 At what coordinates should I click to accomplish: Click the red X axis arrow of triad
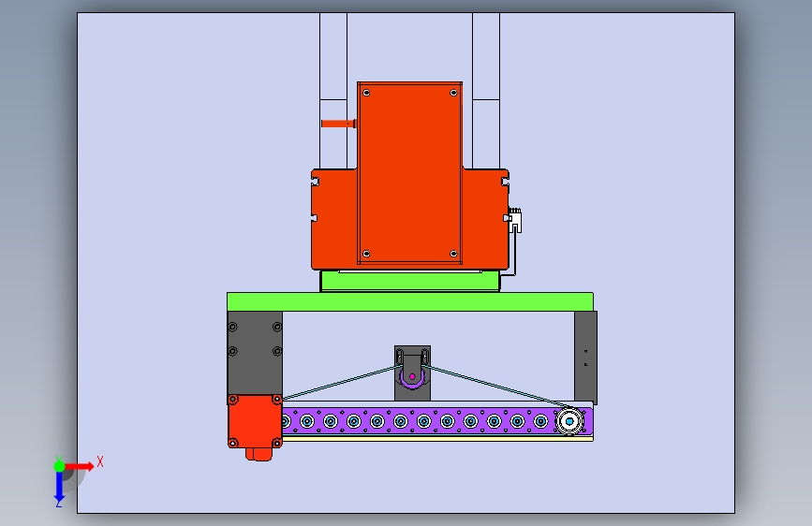click(x=80, y=466)
